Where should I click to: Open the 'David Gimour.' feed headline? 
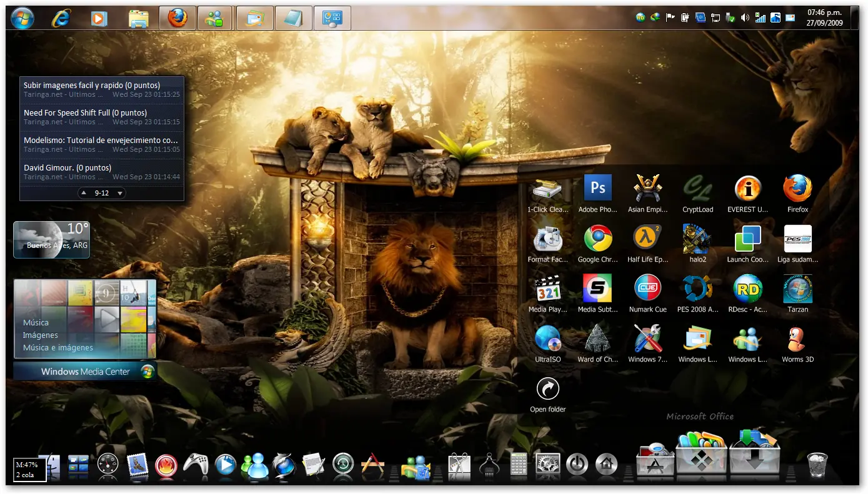(x=102, y=172)
